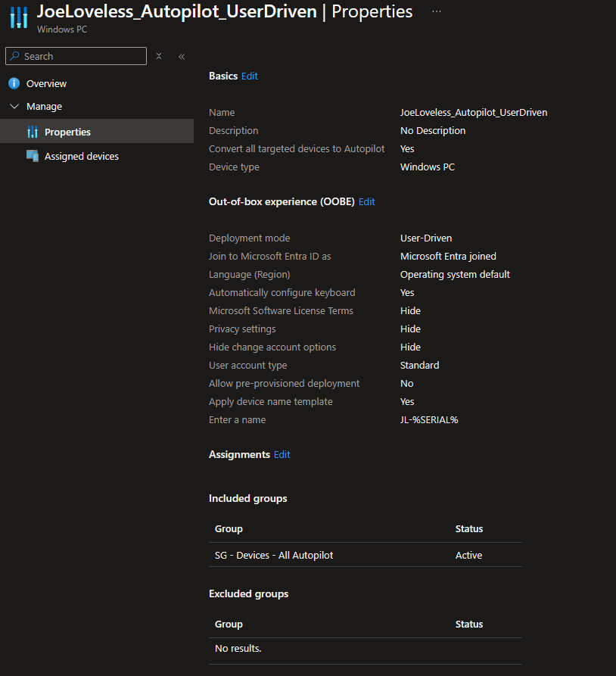Open the ellipsis more options next to the title
The width and height of the screenshot is (616, 676).
436,12
